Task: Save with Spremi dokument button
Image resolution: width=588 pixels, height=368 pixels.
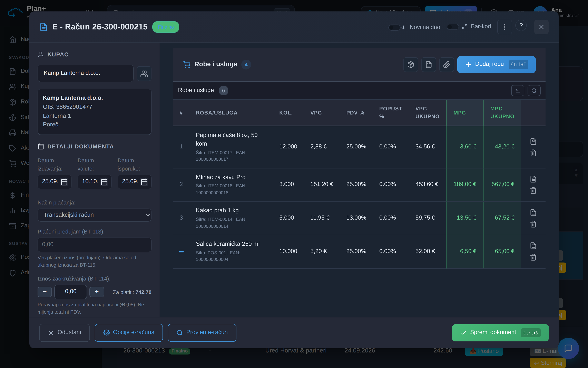Action: click(x=500, y=332)
